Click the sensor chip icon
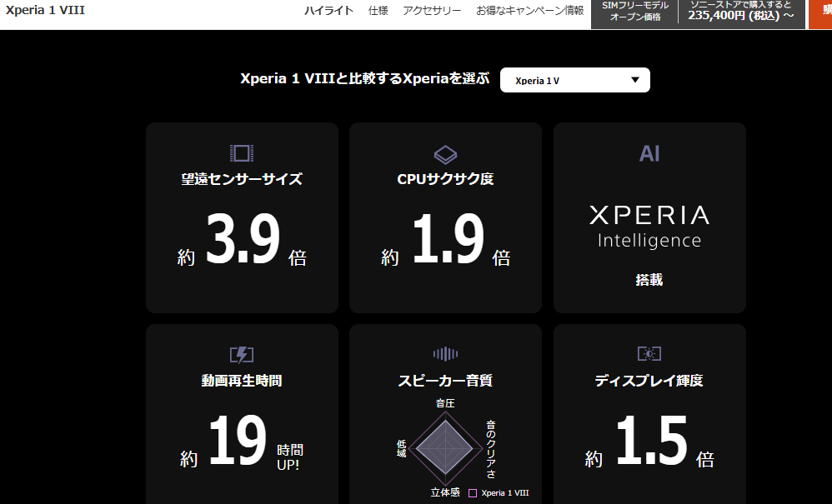 [242, 153]
